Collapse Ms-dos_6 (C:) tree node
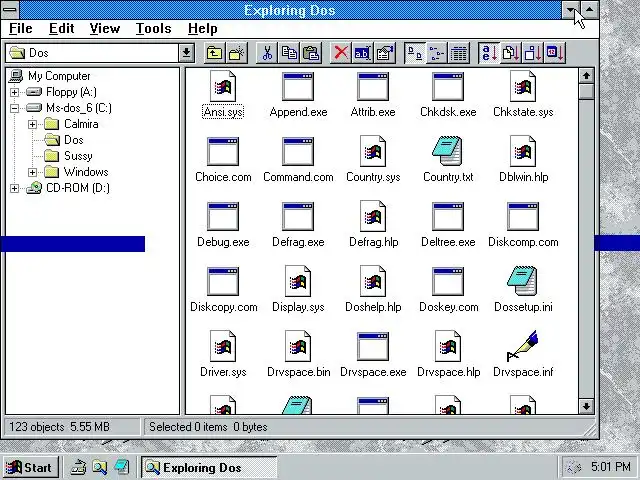 tap(15, 108)
